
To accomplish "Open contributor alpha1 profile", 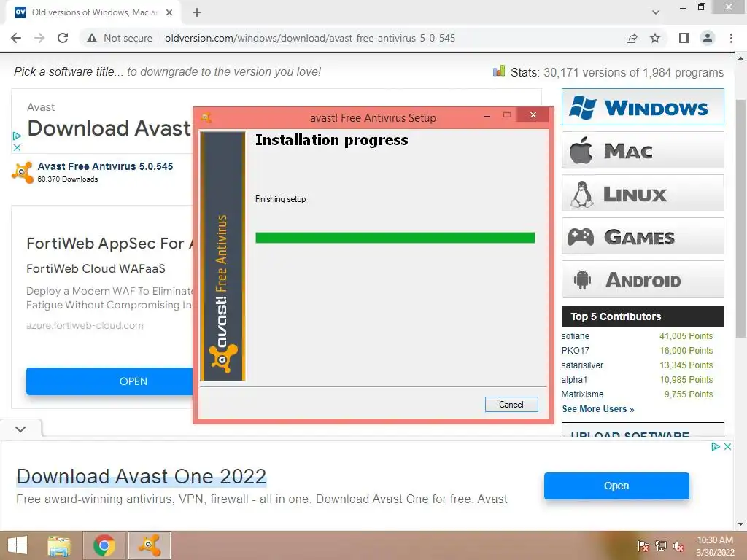I will click(574, 379).
